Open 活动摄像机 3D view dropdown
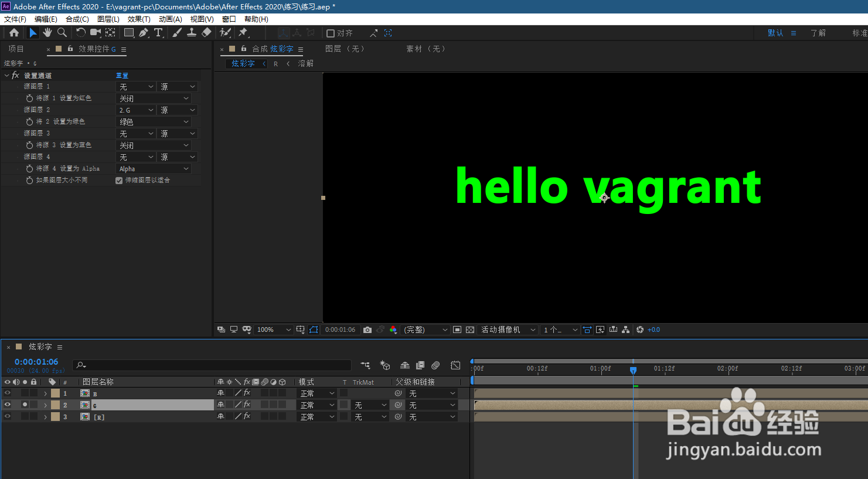 [x=508, y=329]
